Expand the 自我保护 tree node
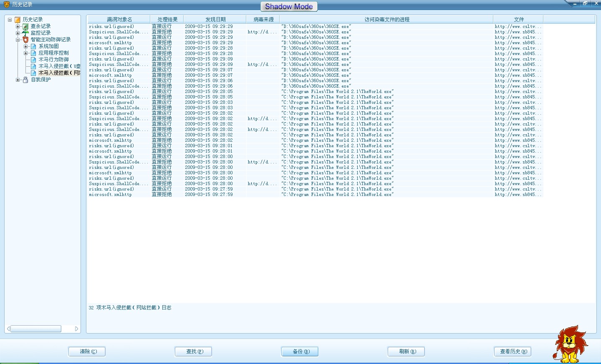This screenshot has height=364, width=601. [x=18, y=80]
